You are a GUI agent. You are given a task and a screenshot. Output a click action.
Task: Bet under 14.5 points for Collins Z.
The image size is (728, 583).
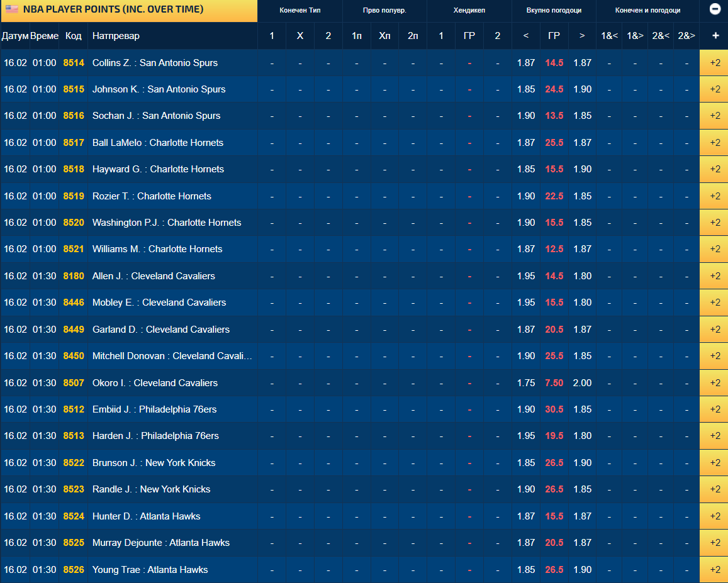[526, 63]
